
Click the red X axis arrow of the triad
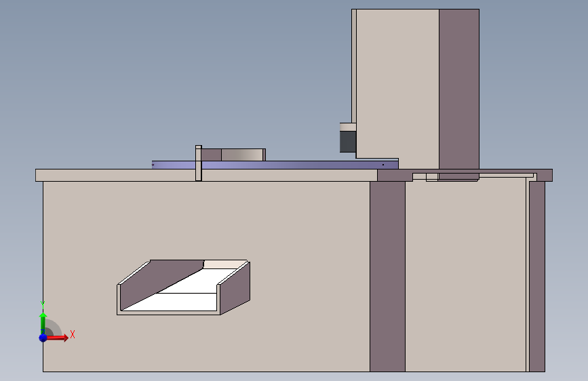coord(57,338)
